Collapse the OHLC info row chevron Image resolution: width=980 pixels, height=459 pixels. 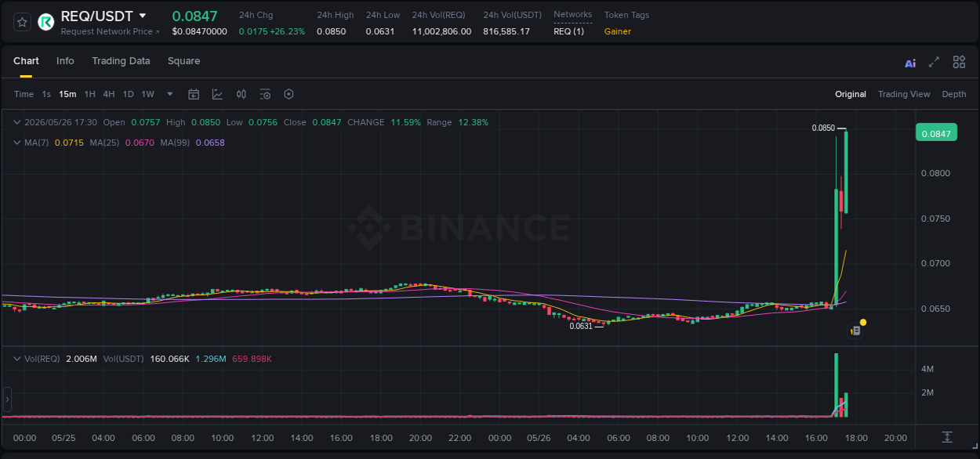pyautogui.click(x=17, y=122)
